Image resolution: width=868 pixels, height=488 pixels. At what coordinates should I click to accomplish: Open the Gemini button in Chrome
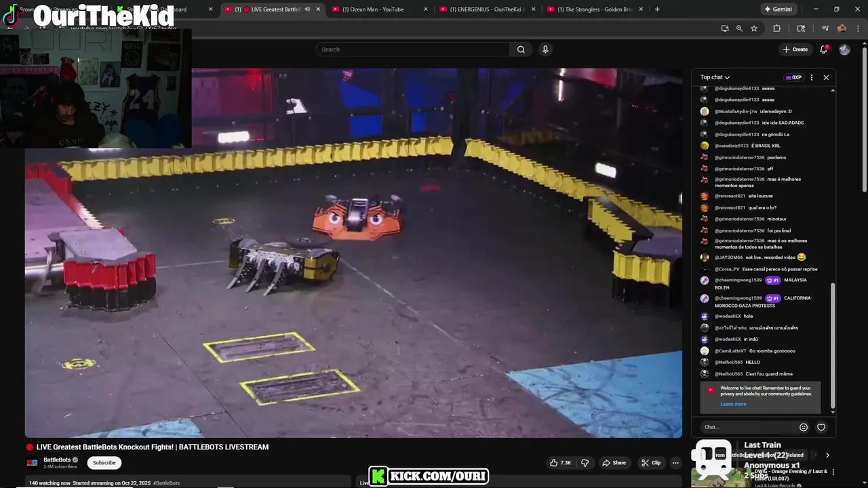778,9
